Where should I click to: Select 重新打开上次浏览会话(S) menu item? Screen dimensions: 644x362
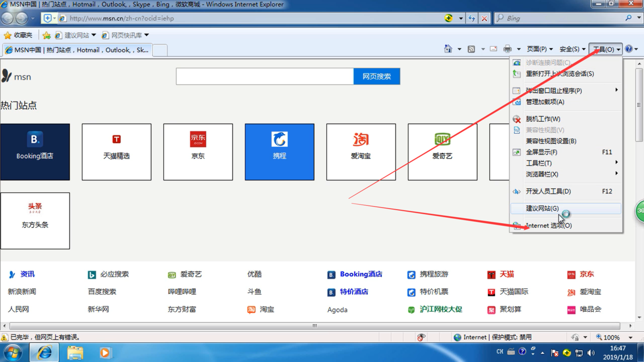pyautogui.click(x=567, y=73)
